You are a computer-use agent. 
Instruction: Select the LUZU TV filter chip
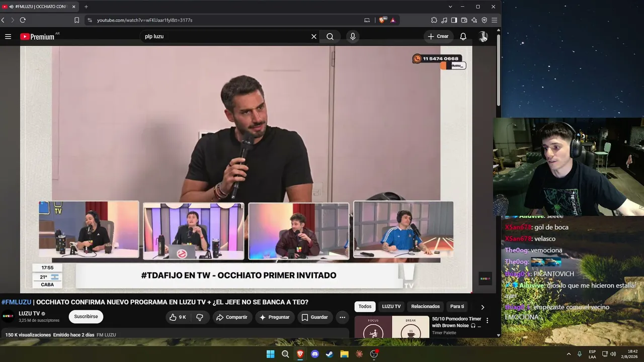point(391,306)
